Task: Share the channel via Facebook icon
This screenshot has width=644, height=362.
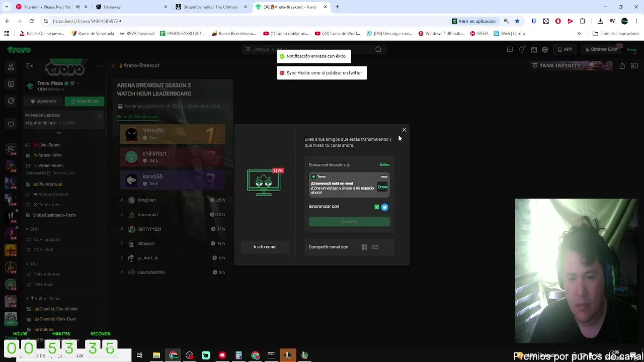Action: coord(364,247)
